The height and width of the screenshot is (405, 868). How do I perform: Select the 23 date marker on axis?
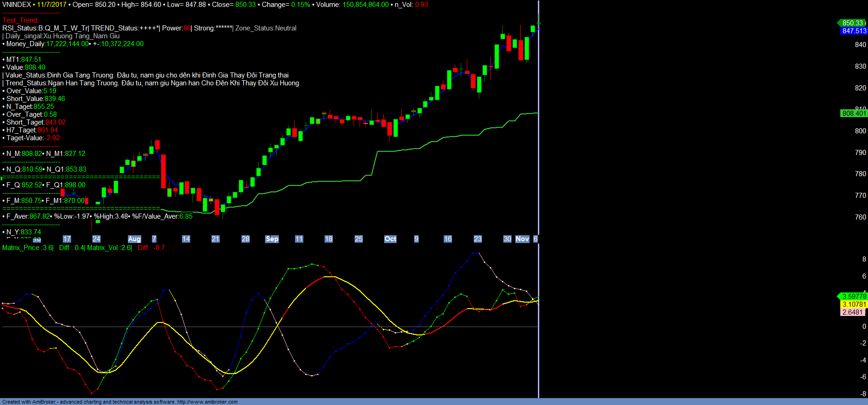click(478, 239)
